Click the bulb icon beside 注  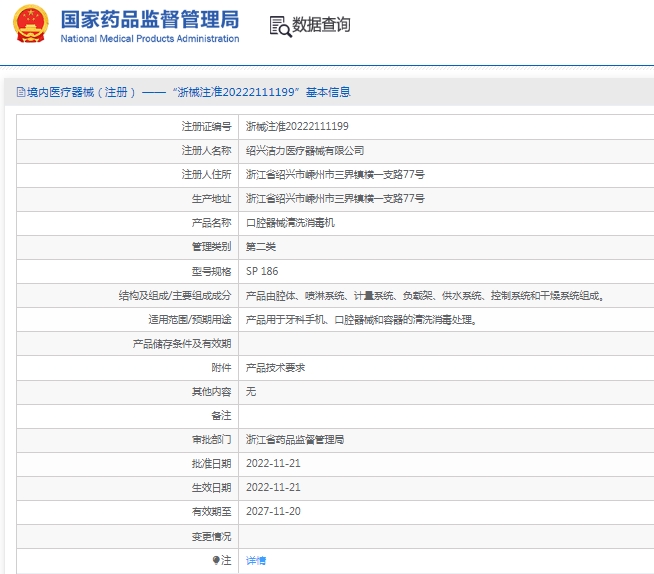pos(216,560)
